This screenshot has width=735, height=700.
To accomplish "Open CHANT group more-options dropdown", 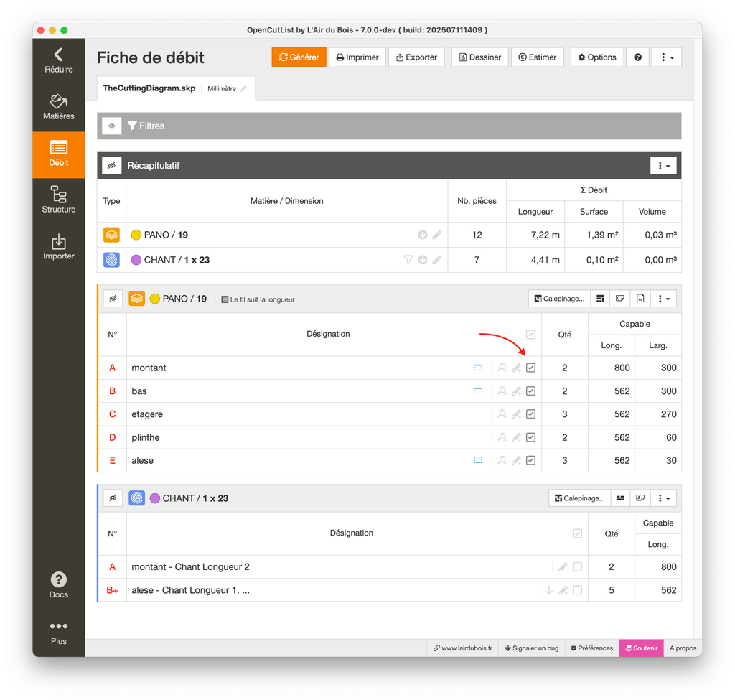I will pyautogui.click(x=663, y=498).
